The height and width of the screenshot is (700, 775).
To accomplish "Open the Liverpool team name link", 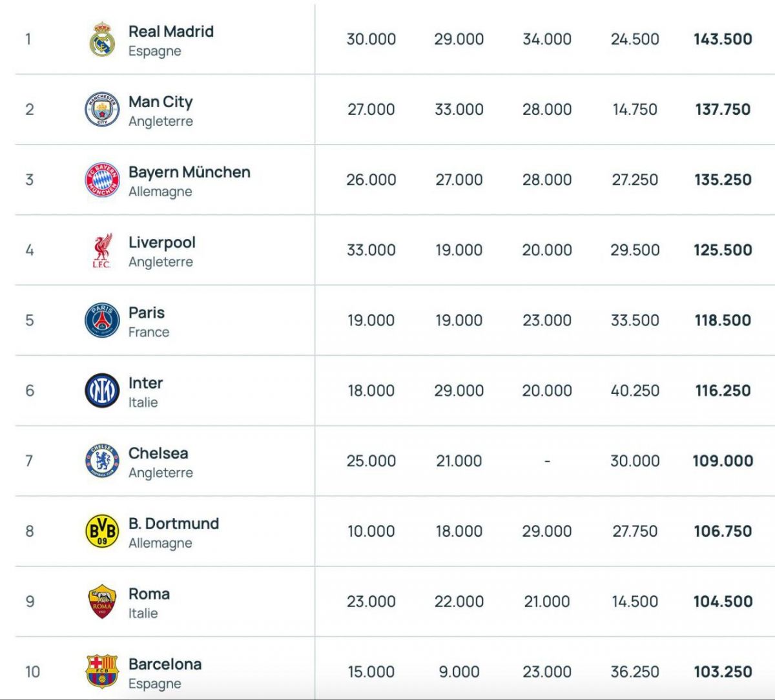I will (x=162, y=243).
